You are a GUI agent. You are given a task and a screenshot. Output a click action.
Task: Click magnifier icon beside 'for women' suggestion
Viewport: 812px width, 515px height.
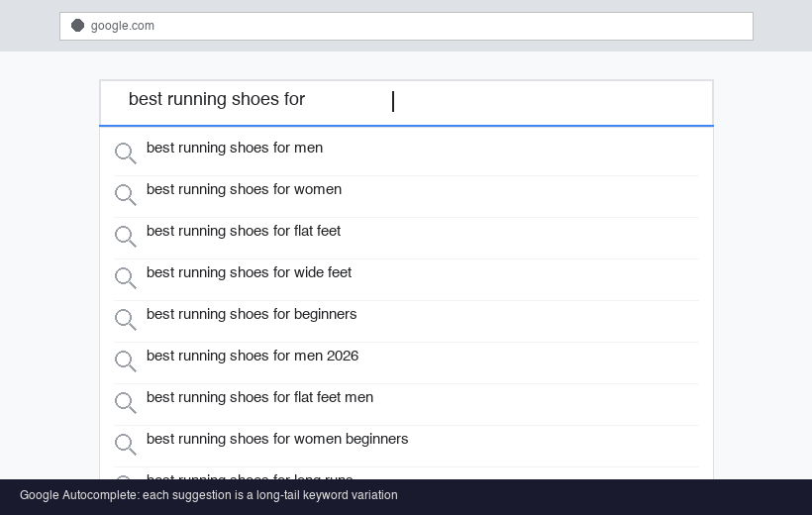pos(126,195)
